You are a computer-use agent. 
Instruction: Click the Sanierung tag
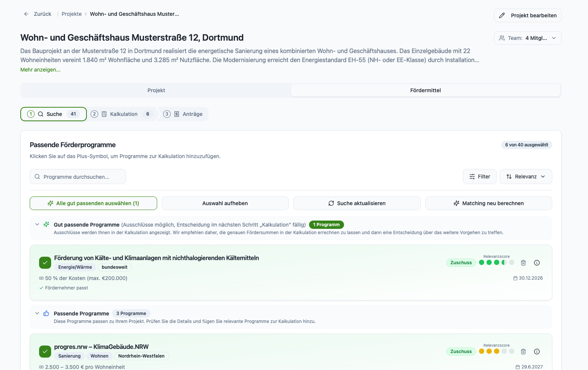(x=70, y=356)
